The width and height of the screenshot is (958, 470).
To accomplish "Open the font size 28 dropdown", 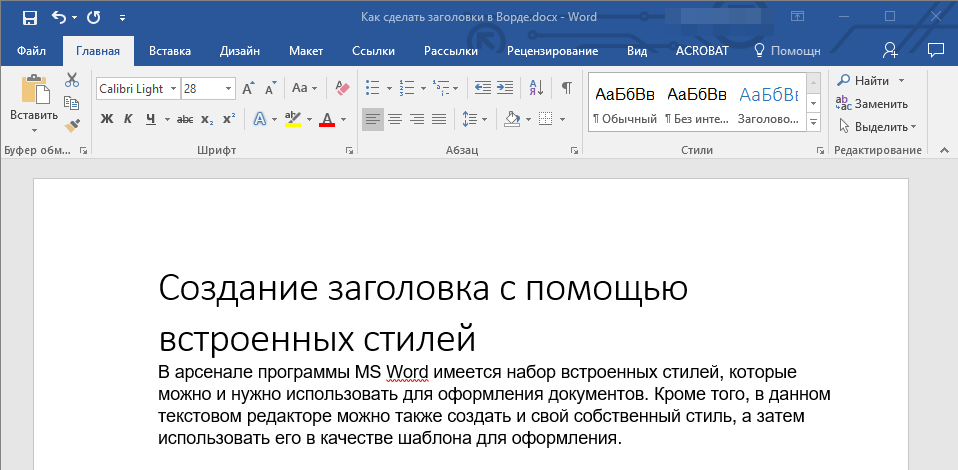I will (x=228, y=88).
